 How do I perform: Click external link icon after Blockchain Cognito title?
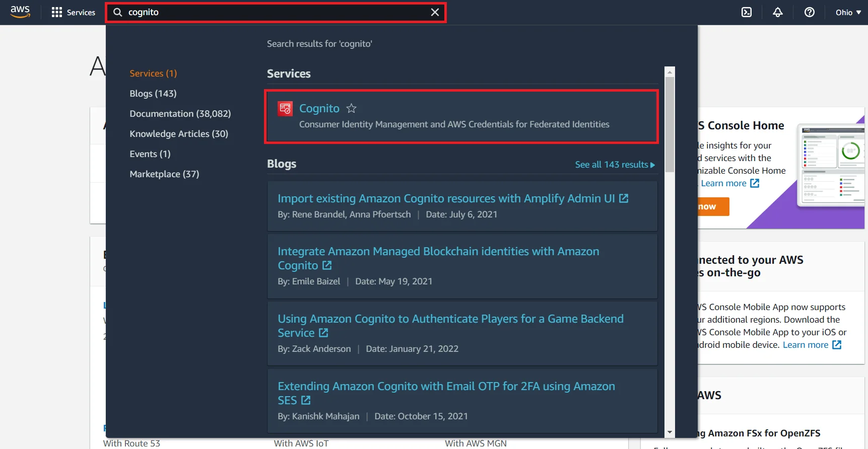pyautogui.click(x=327, y=265)
